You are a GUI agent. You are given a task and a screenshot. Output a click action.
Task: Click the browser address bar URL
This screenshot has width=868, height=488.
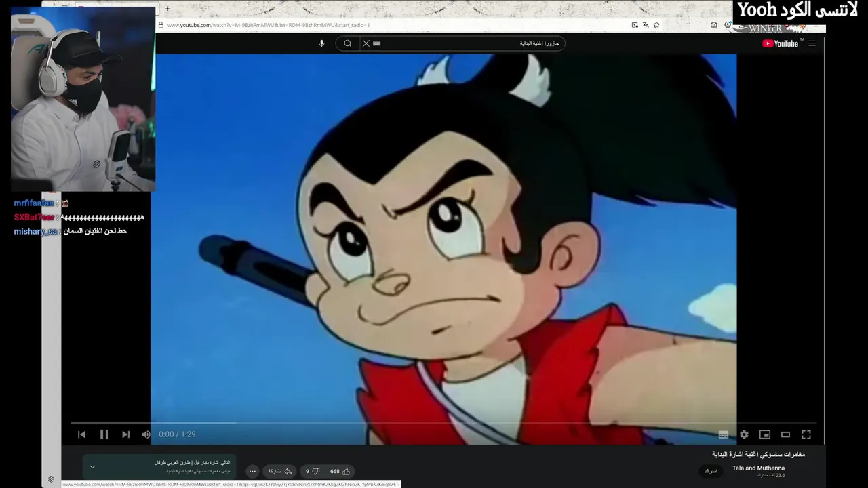point(269,25)
